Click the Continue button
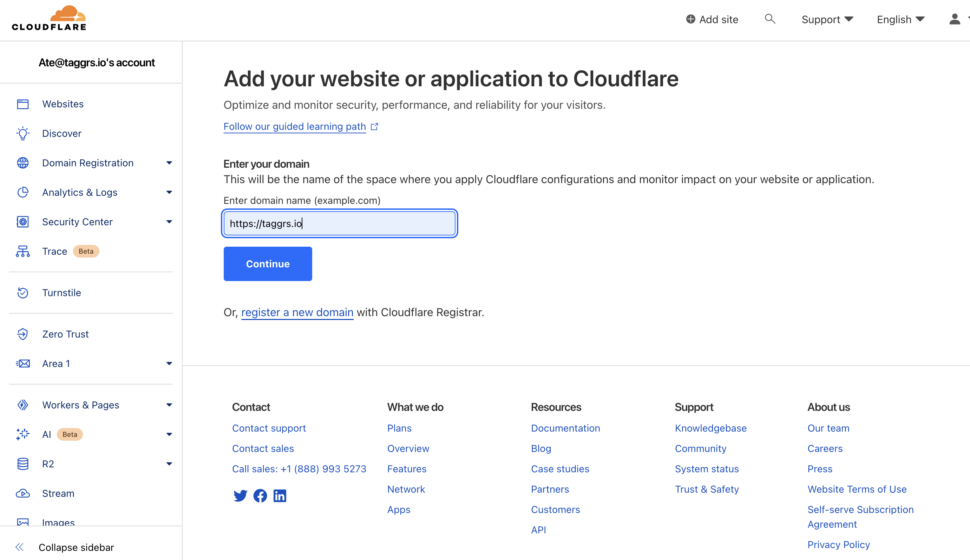This screenshot has width=970, height=560. click(267, 263)
